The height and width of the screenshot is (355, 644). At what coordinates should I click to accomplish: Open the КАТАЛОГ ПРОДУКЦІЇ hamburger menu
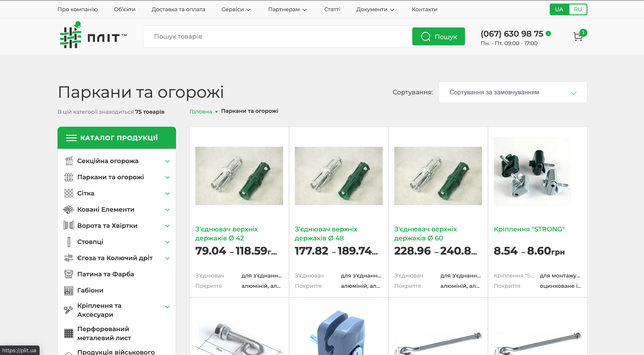(x=71, y=138)
